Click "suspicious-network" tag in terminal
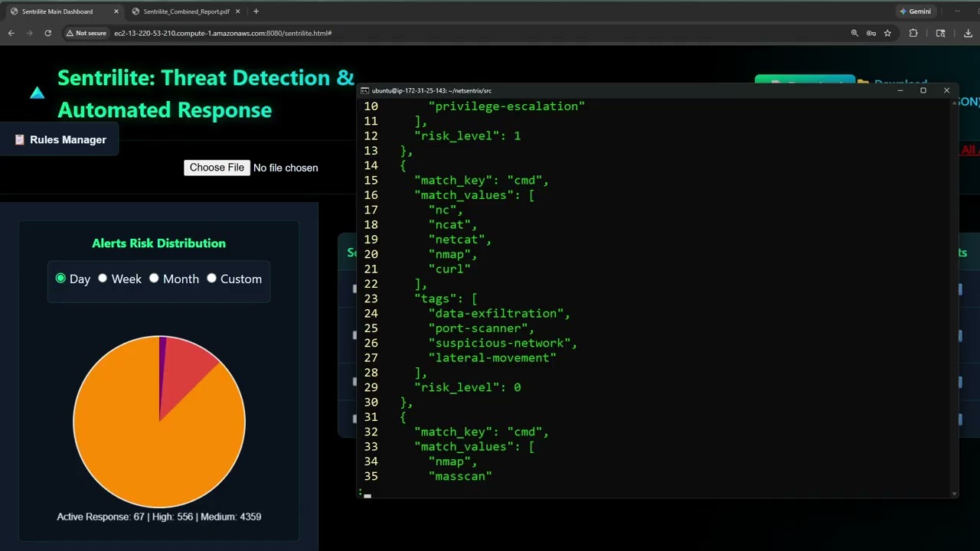The width and height of the screenshot is (980, 551). [503, 343]
